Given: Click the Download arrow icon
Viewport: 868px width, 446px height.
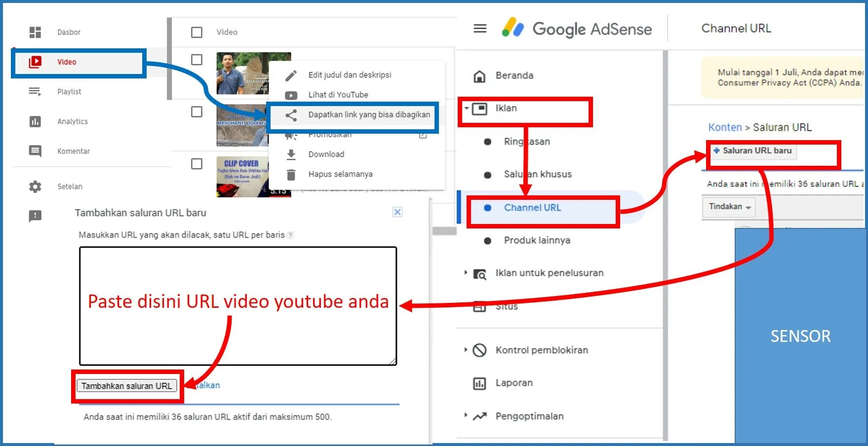Looking at the screenshot, I should pos(291,154).
